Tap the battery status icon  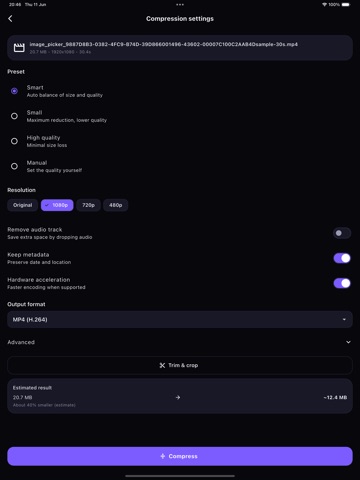pos(346,5)
